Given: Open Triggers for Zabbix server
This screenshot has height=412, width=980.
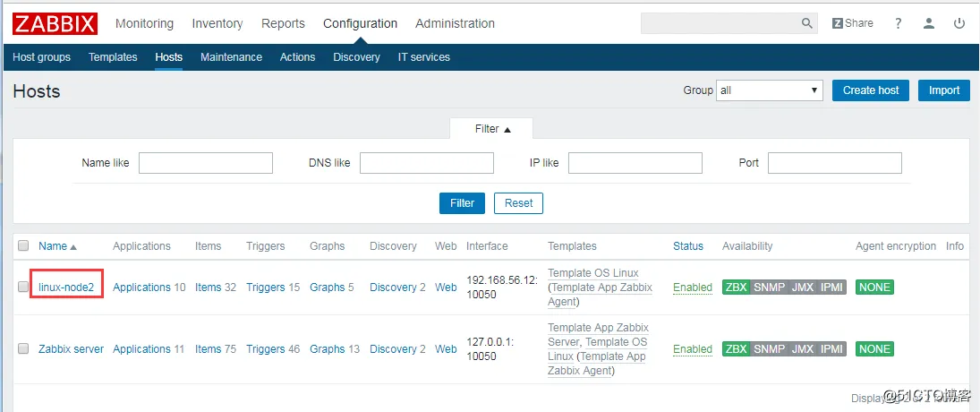Looking at the screenshot, I should point(266,348).
